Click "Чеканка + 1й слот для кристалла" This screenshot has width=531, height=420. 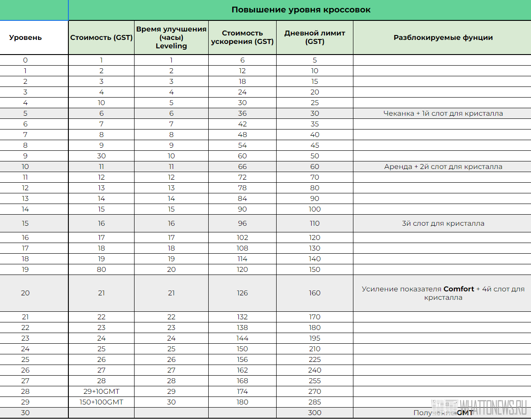pyautogui.click(x=443, y=113)
